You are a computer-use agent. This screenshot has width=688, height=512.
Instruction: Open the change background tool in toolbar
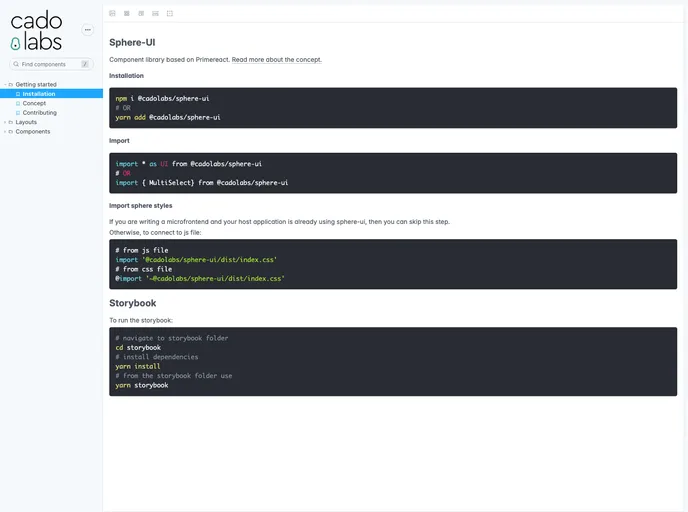tap(112, 14)
